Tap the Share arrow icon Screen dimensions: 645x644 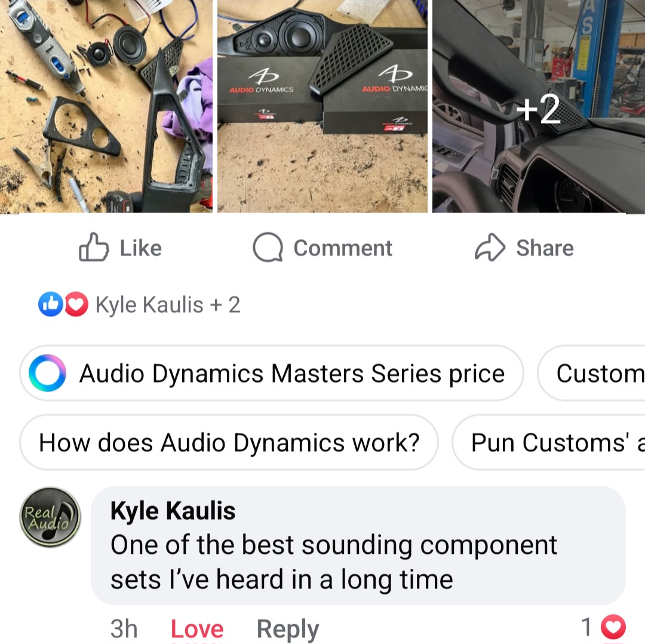490,248
